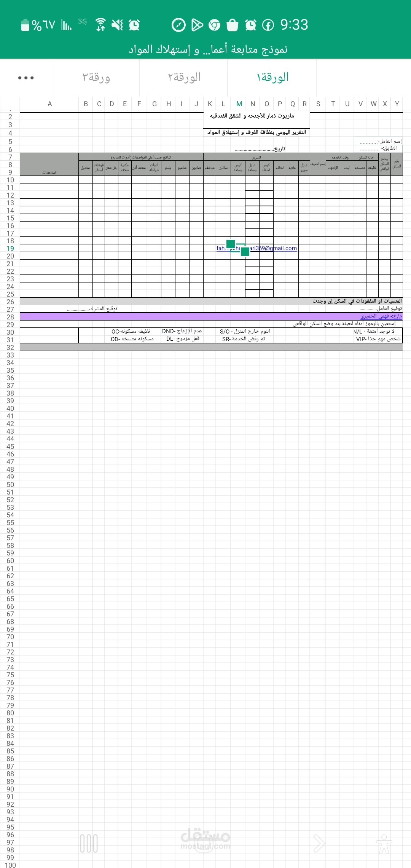Tap the upper-left green selection handle
411x868 pixels.
tap(231, 244)
